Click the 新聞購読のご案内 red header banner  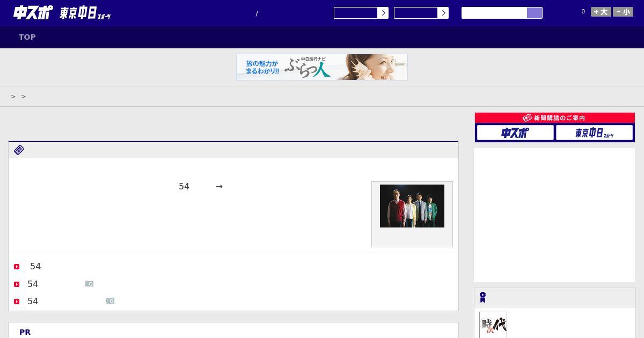(555, 117)
